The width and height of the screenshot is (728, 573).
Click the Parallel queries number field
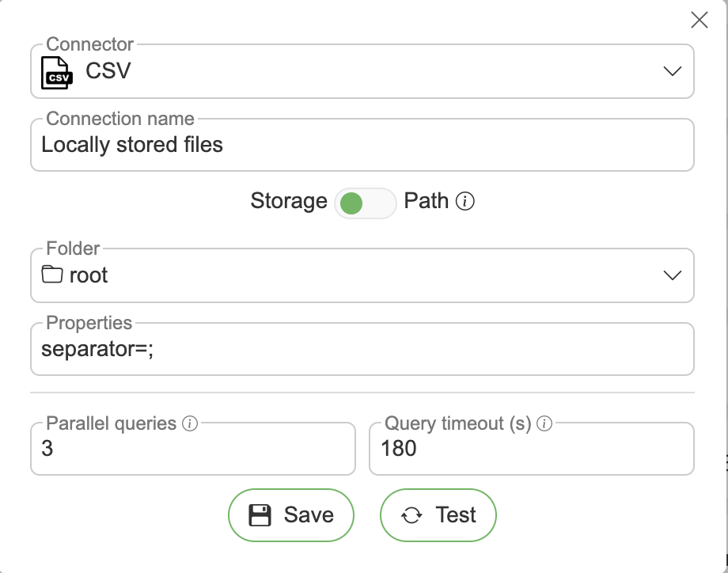pyautogui.click(x=192, y=450)
